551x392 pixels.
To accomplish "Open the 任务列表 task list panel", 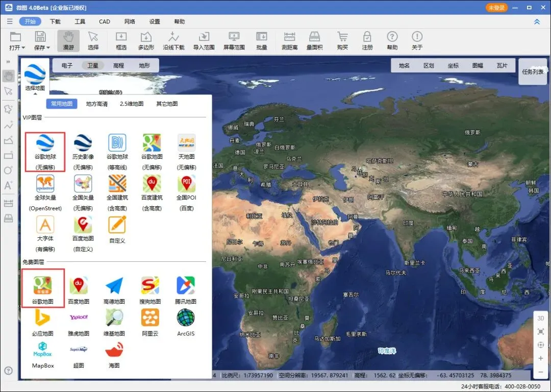I will 533,72.
